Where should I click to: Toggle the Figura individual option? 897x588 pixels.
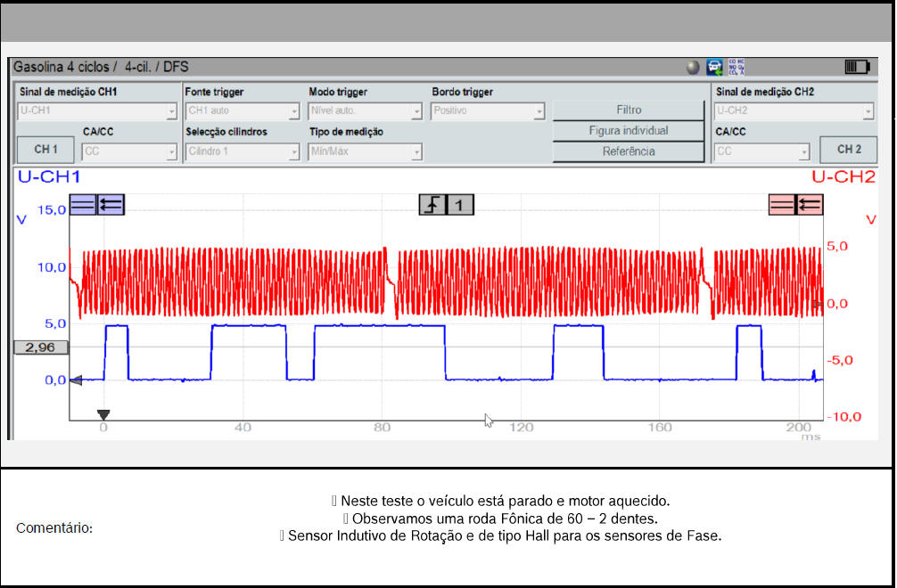[628, 131]
